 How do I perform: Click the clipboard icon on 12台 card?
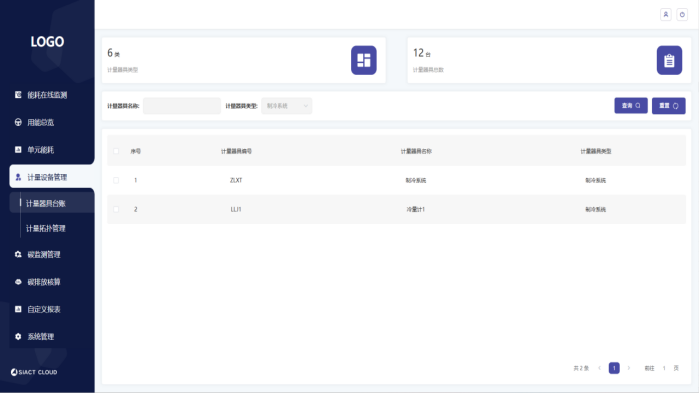[x=669, y=60]
